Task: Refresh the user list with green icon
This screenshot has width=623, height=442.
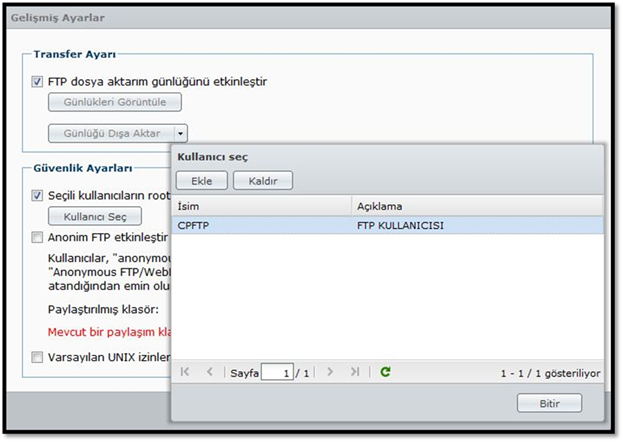Action: (x=386, y=372)
